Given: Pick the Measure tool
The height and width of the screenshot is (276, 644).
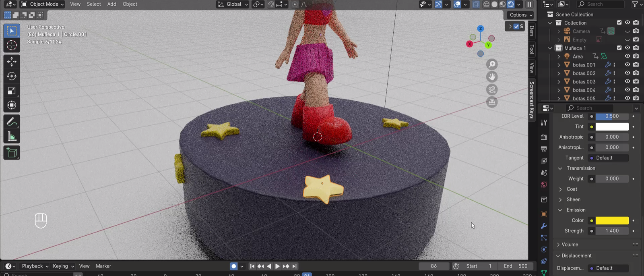Looking at the screenshot, I should tap(12, 137).
